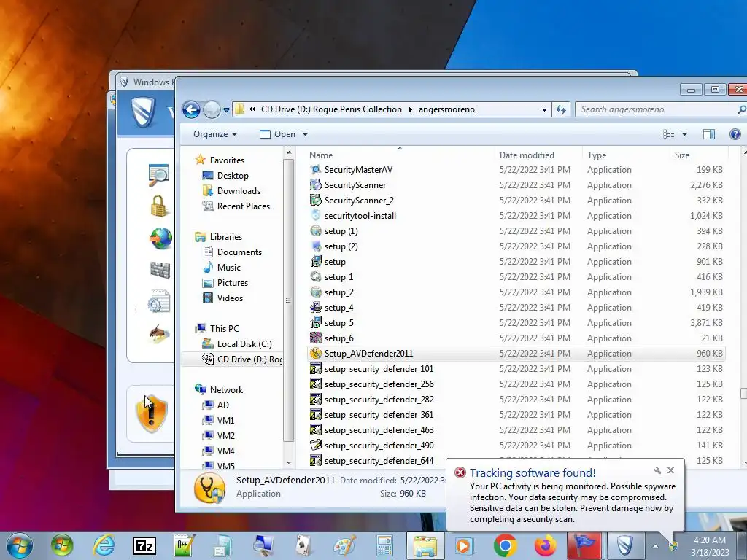Open Local Disk (C:)
The height and width of the screenshot is (560, 747).
coord(237,344)
